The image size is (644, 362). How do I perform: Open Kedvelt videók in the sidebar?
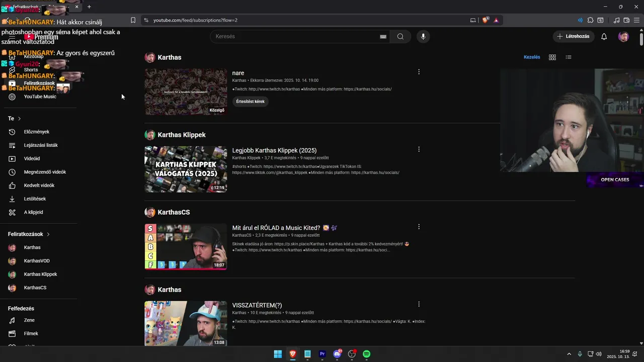coord(39,186)
